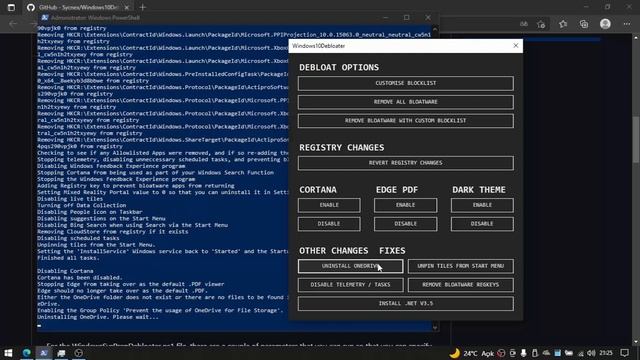Click the PowerShell title bar icon

(45, 18)
